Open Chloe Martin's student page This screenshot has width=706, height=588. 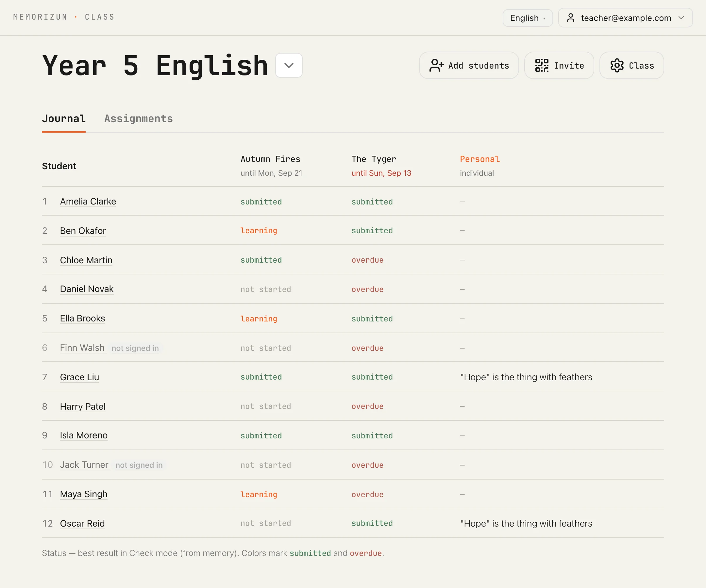[x=86, y=260]
